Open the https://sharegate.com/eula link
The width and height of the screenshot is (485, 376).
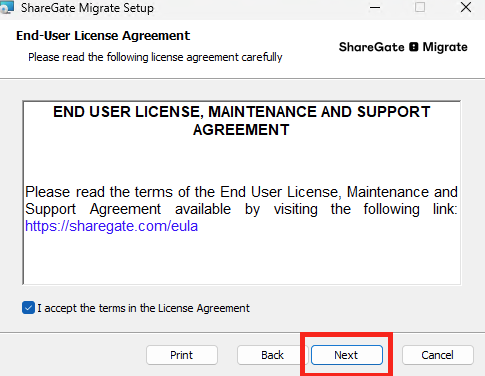[111, 226]
